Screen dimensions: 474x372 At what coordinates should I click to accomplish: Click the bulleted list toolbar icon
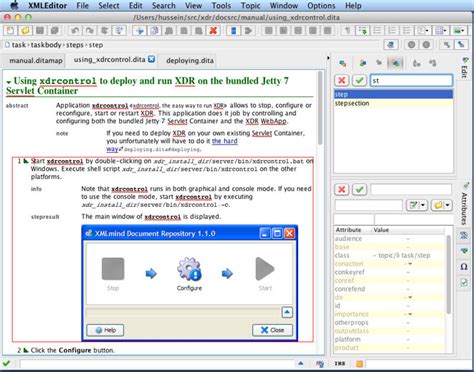pos(377,31)
